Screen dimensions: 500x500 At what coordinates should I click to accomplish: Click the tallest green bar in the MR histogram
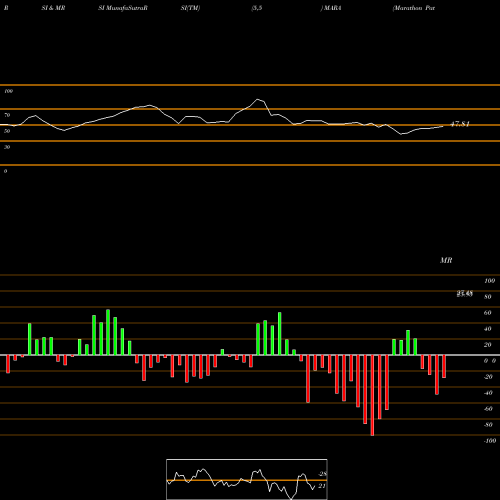click(108, 332)
